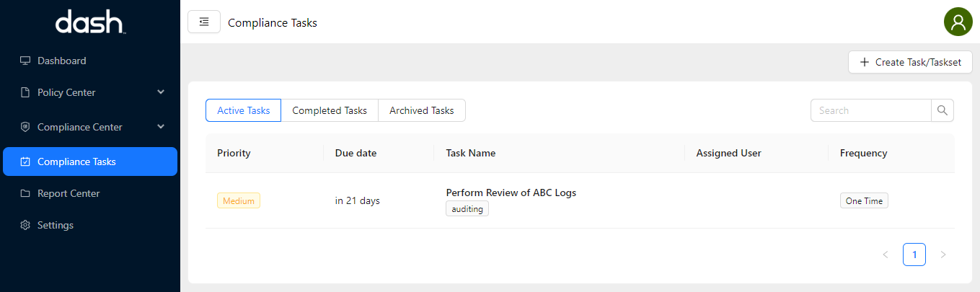This screenshot has height=292, width=980.
Task: Click the Report Center folder icon
Action: tap(25, 193)
